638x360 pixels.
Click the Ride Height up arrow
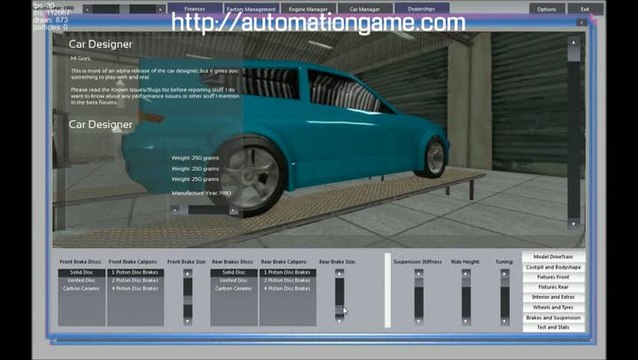466,274
